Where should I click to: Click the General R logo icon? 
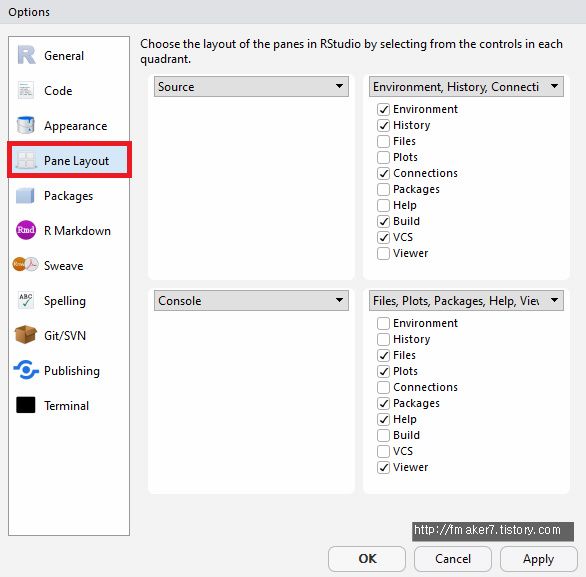26,55
